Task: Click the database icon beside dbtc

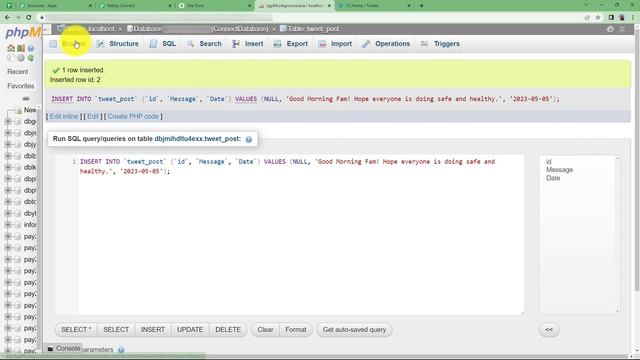Action: (17, 202)
